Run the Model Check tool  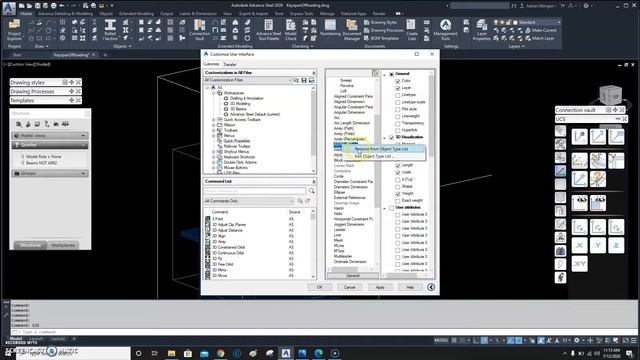pyautogui.click(x=291, y=30)
